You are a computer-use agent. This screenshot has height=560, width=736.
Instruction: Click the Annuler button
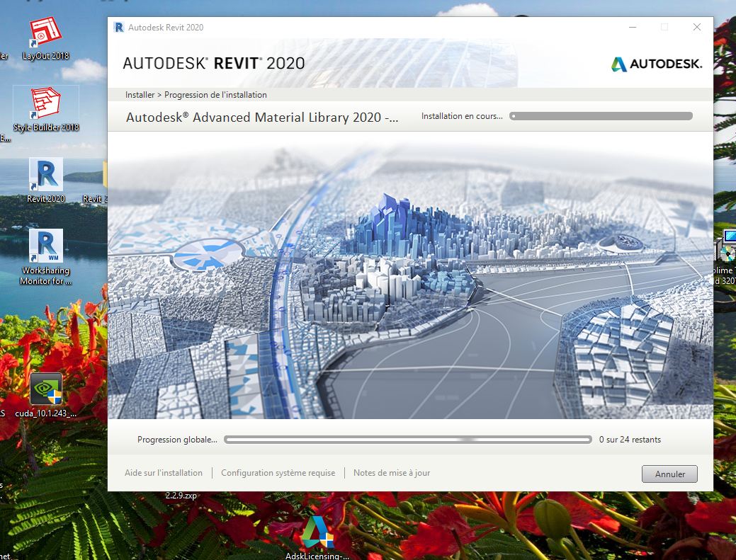[x=669, y=474]
